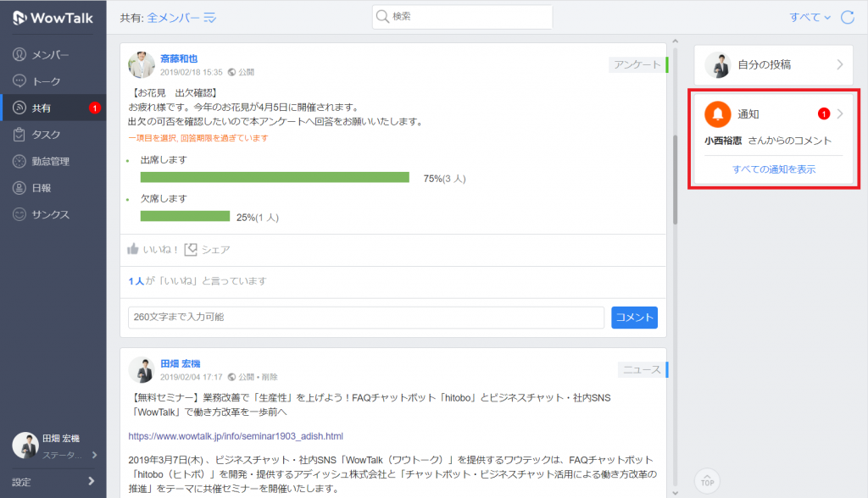Click the 75% attendance result bar
The width and height of the screenshot is (868, 498).
click(275, 177)
